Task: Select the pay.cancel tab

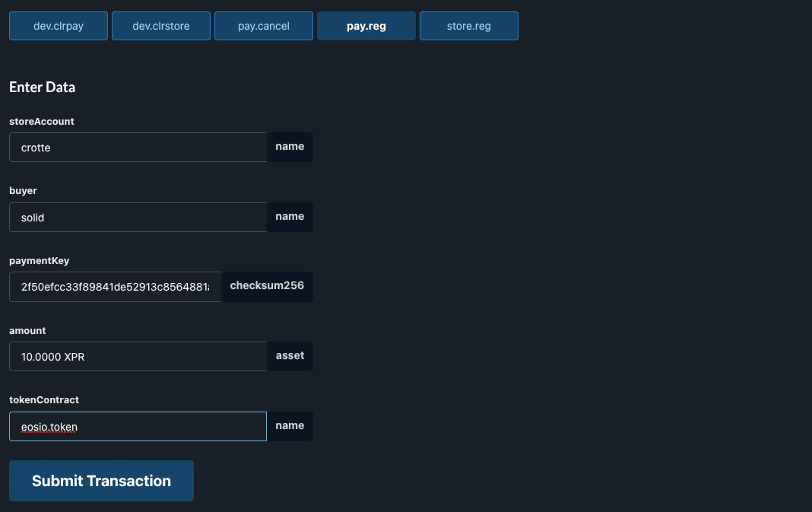Action: pos(263,25)
